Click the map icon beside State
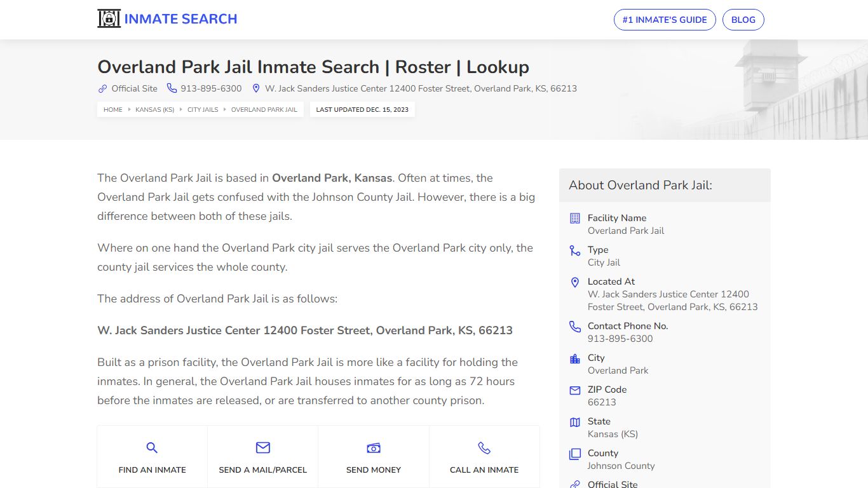The image size is (868, 488). click(x=575, y=422)
